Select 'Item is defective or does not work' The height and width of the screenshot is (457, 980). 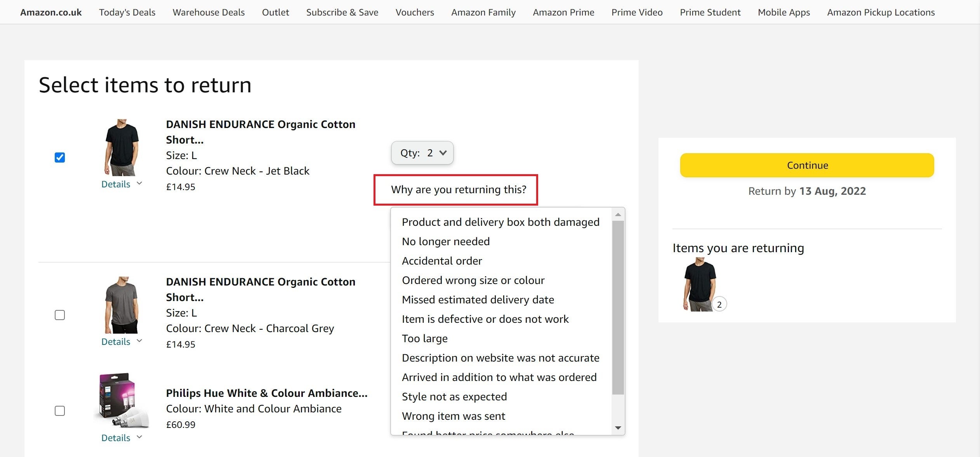(x=485, y=319)
